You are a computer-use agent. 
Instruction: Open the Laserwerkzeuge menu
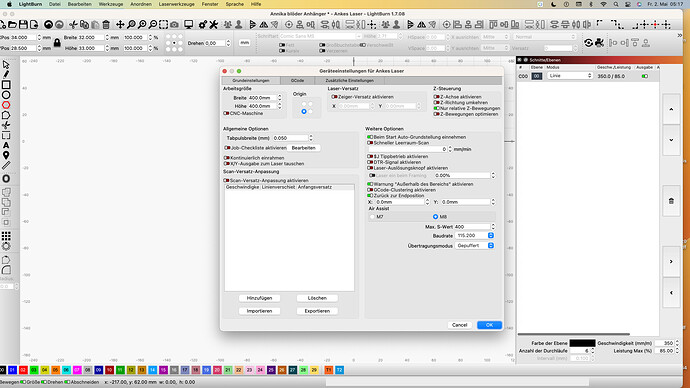tap(176, 4)
